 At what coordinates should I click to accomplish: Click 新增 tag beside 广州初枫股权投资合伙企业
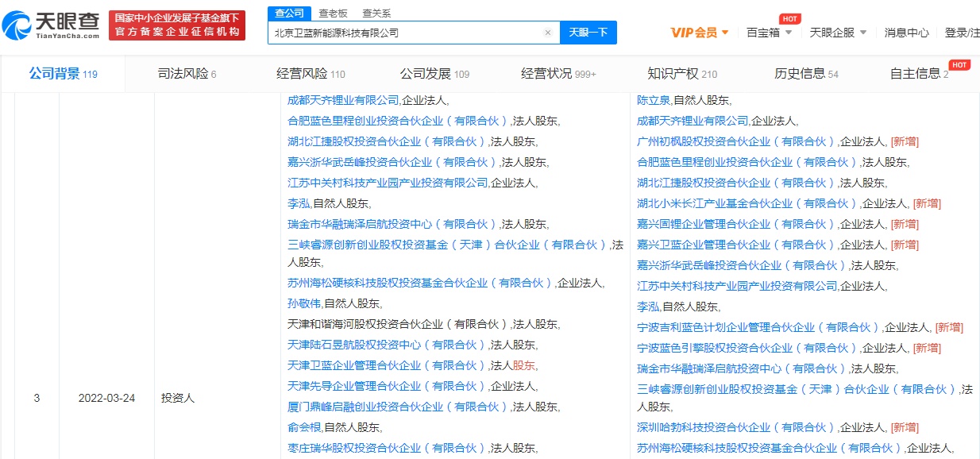pos(905,141)
